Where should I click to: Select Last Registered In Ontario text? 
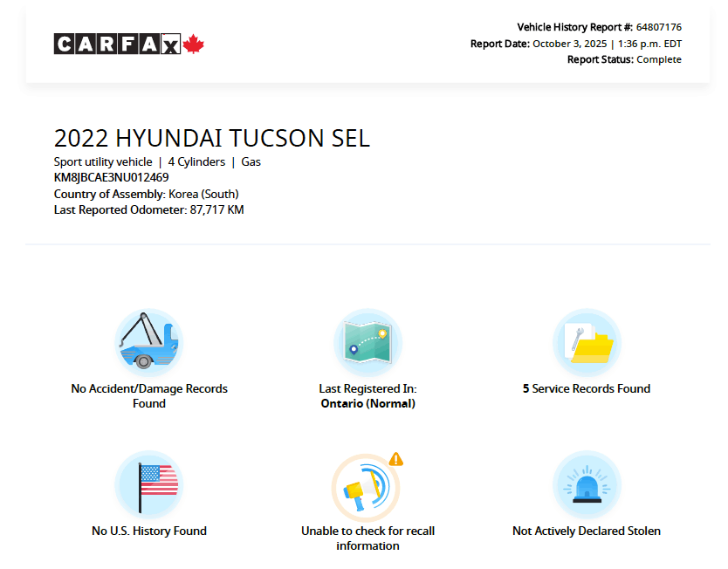(367, 396)
